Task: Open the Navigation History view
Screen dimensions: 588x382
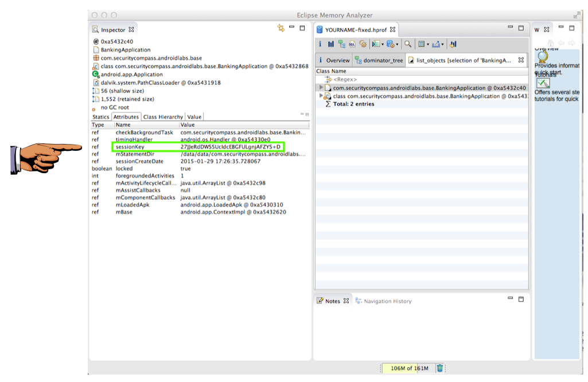Action: [387, 301]
